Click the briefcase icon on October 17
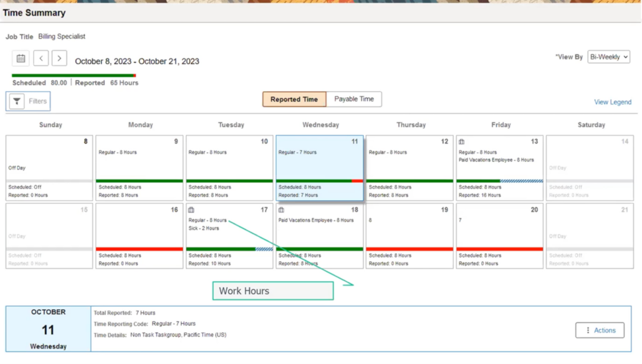 pos(191,210)
